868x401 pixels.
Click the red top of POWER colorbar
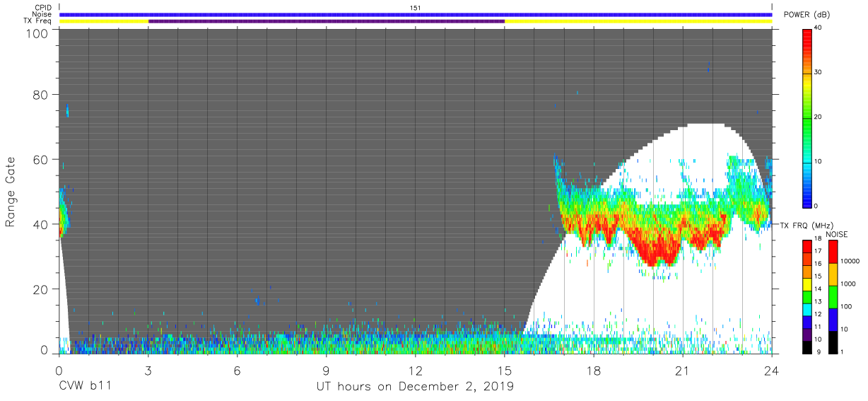coord(808,37)
